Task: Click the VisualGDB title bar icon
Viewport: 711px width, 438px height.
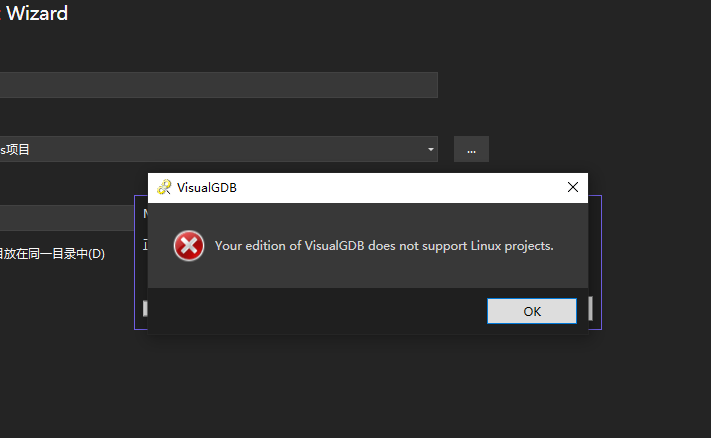Action: [164, 187]
